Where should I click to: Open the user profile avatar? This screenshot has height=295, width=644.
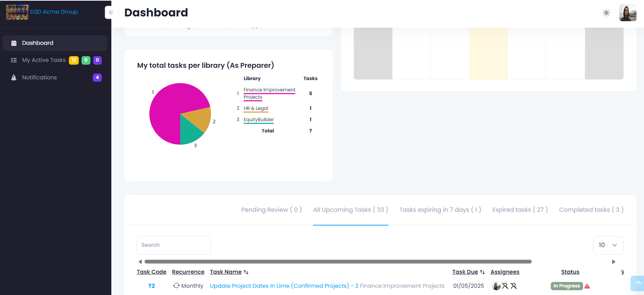click(x=627, y=13)
